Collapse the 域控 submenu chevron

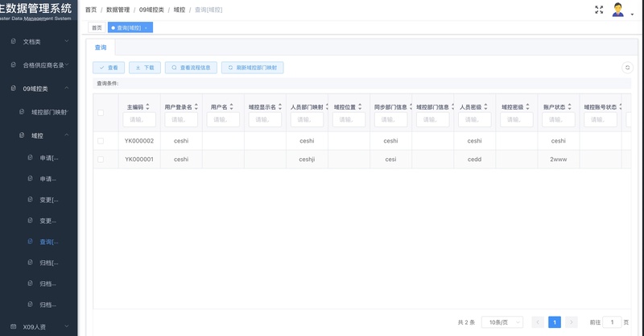[67, 135]
